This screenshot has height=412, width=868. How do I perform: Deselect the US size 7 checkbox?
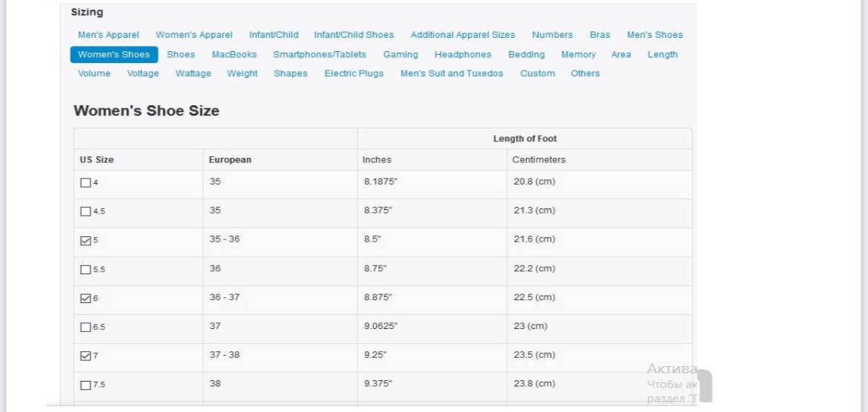(x=85, y=356)
